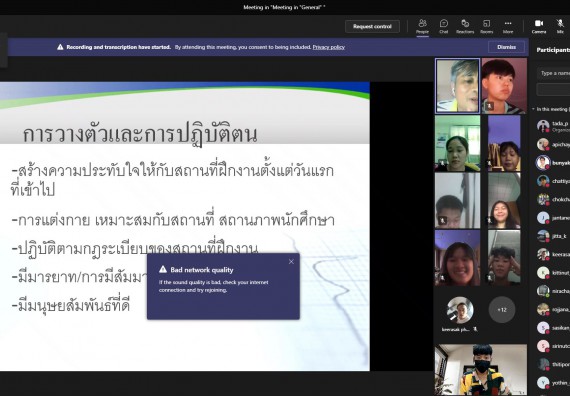570x396 pixels.
Task: Click the 'keerasak ph...' avatar tile
Action: (460, 310)
